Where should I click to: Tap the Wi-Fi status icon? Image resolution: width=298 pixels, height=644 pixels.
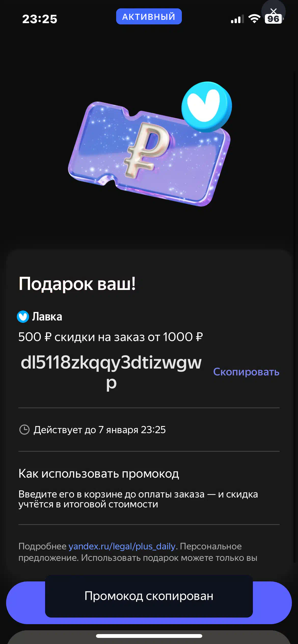254,19
